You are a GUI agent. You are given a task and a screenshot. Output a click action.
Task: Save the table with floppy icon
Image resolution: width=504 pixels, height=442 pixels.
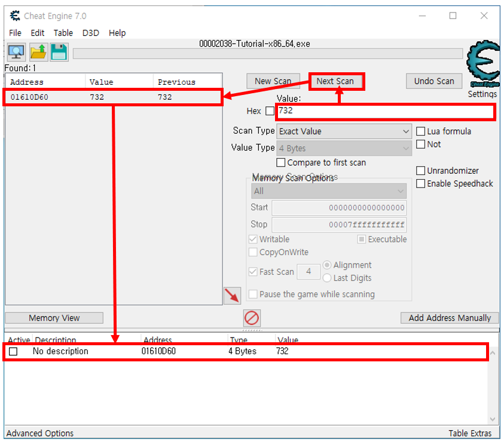[x=59, y=52]
